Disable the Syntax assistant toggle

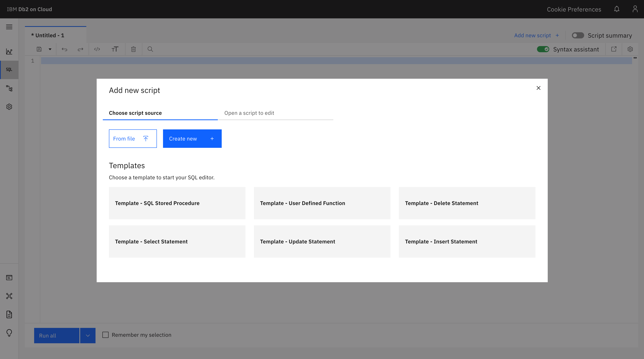(x=543, y=49)
